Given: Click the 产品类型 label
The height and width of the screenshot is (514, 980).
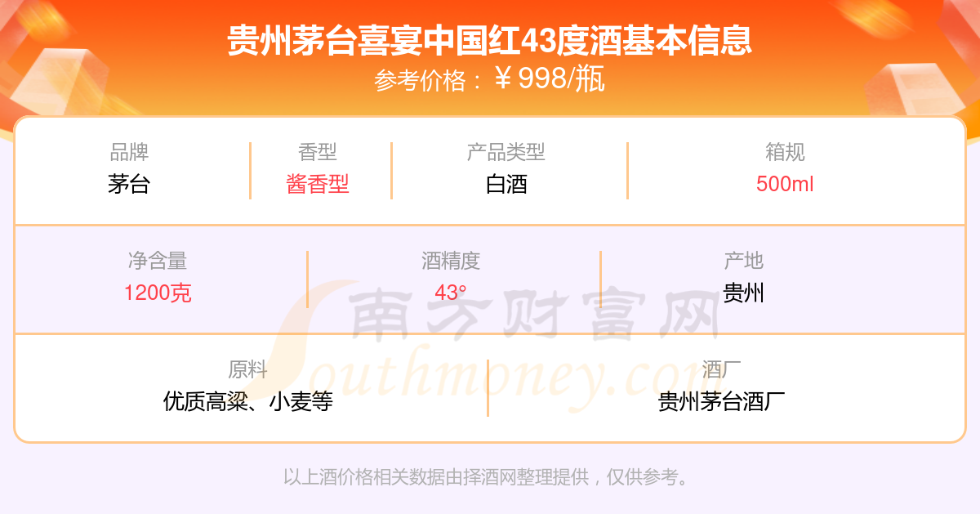Looking at the screenshot, I should 506,152.
